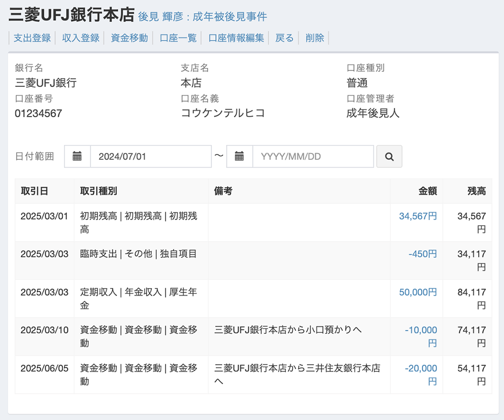504x420 pixels.
Task: Focus the start date field 2024/07/01
Action: (x=150, y=157)
